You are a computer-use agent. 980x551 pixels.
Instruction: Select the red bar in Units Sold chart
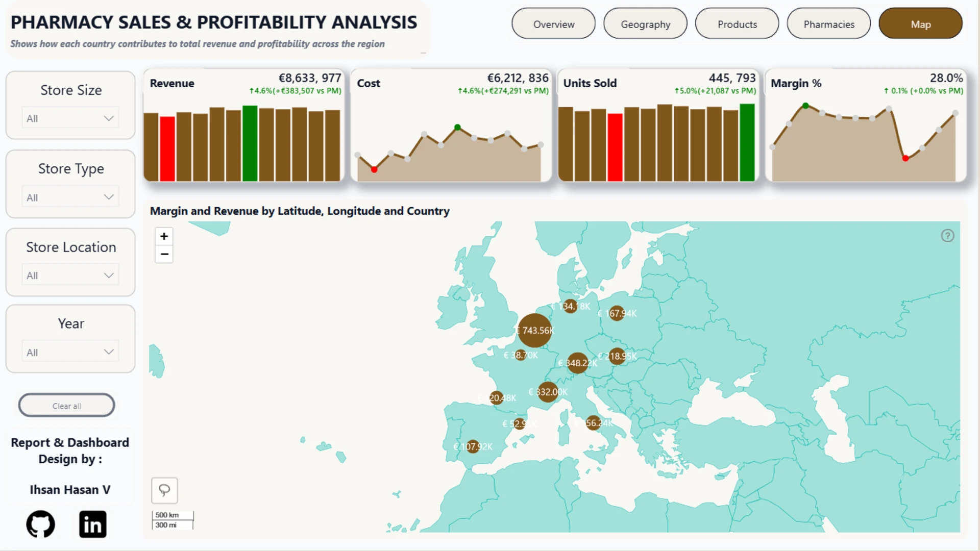pos(615,147)
